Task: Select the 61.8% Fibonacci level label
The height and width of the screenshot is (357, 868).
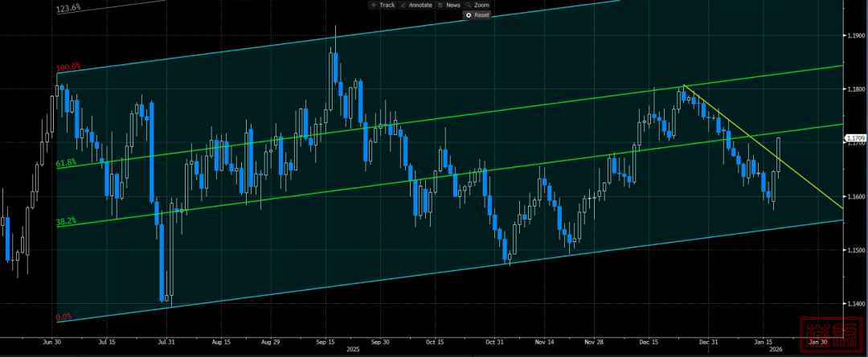Action: (x=66, y=162)
